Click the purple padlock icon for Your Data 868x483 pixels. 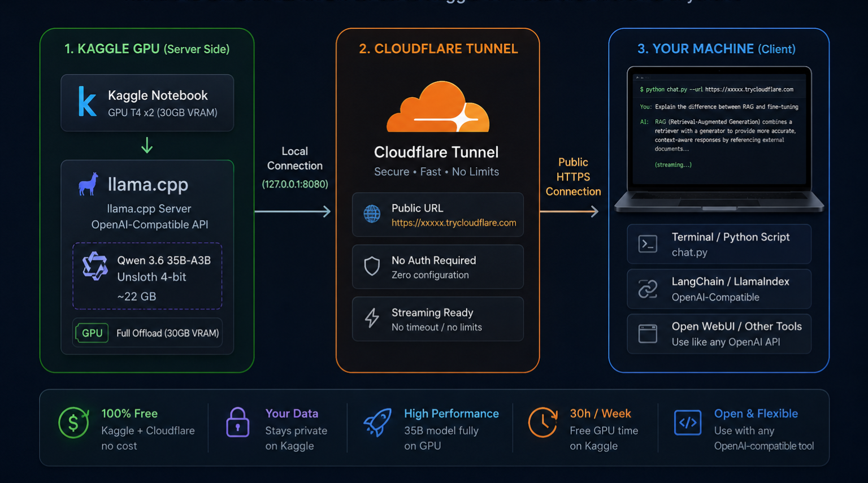(x=237, y=423)
